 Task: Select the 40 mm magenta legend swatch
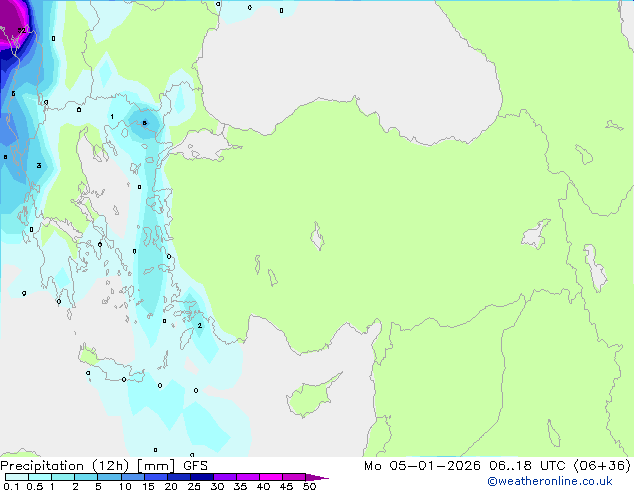click(271, 477)
